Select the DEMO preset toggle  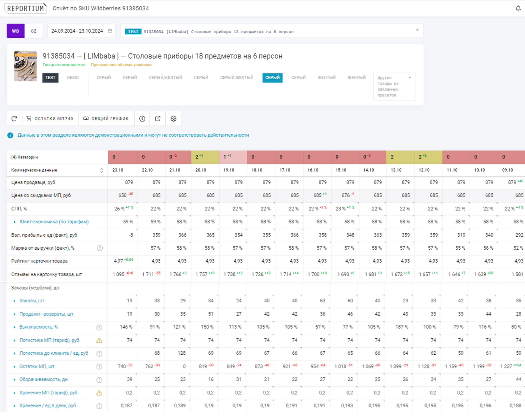point(73,78)
